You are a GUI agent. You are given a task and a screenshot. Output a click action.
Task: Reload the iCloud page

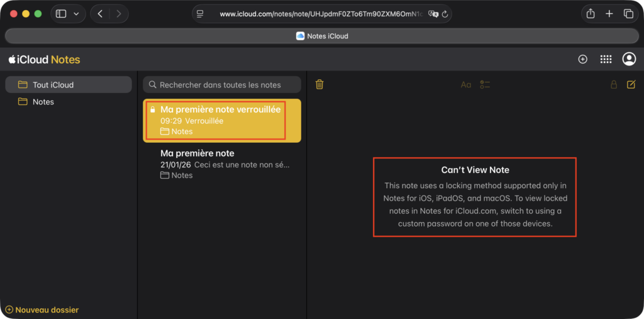(445, 14)
